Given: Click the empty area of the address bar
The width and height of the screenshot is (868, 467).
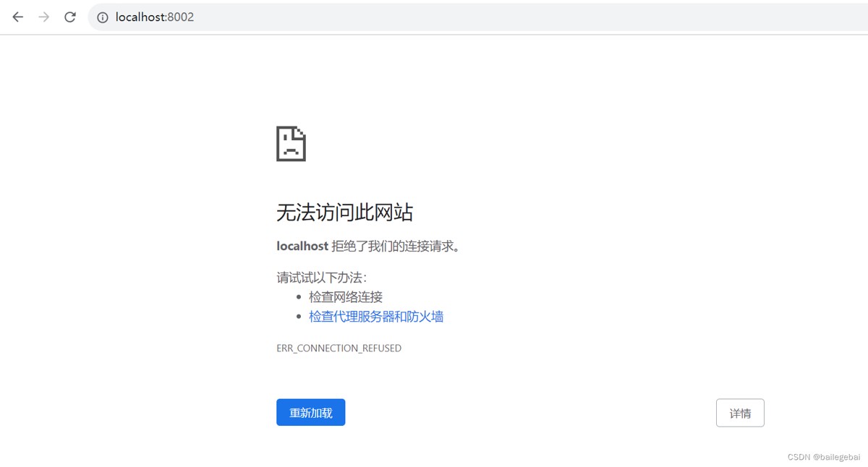Looking at the screenshot, I should [506, 17].
